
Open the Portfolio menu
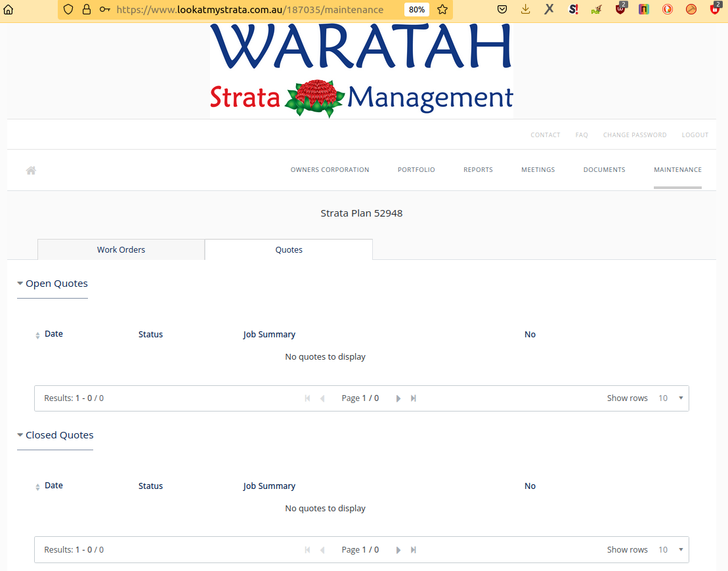coord(416,170)
